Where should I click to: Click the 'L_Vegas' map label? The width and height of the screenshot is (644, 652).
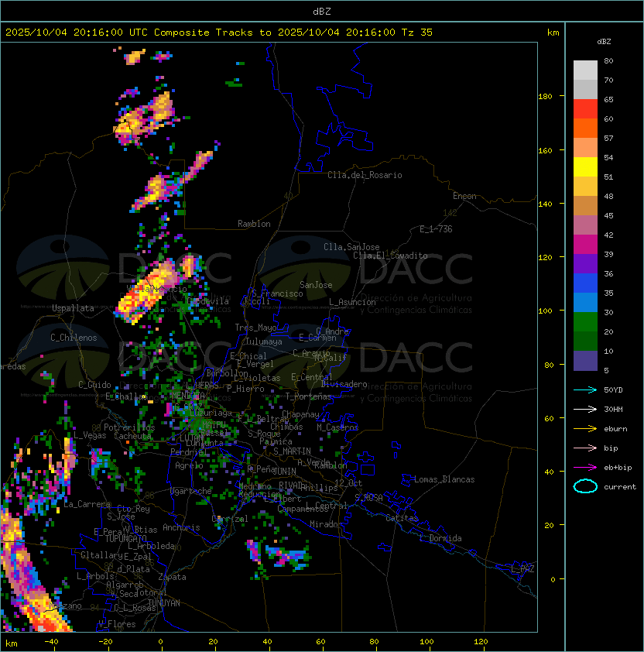[x=90, y=435]
